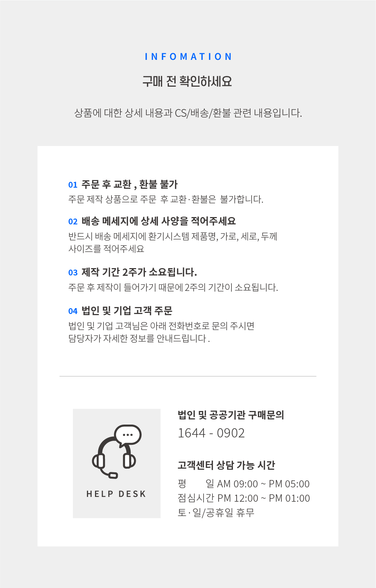Click the 04 number marker
The height and width of the screenshot is (588, 376).
73,311
